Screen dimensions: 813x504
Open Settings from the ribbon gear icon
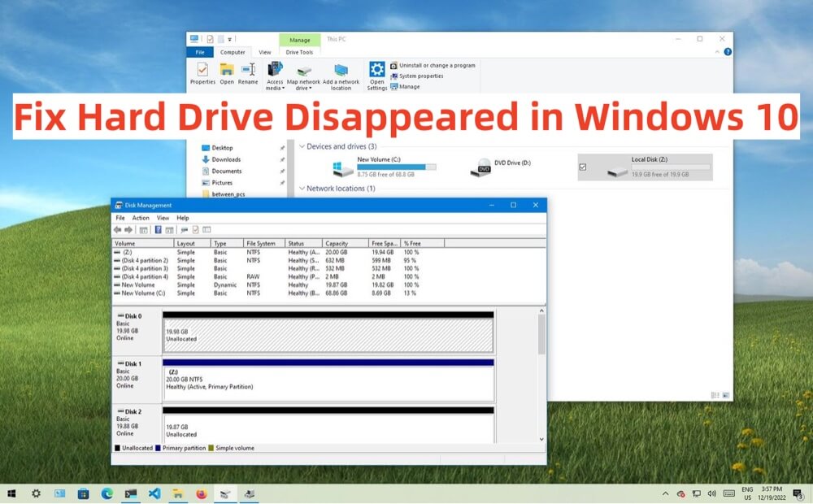(377, 76)
